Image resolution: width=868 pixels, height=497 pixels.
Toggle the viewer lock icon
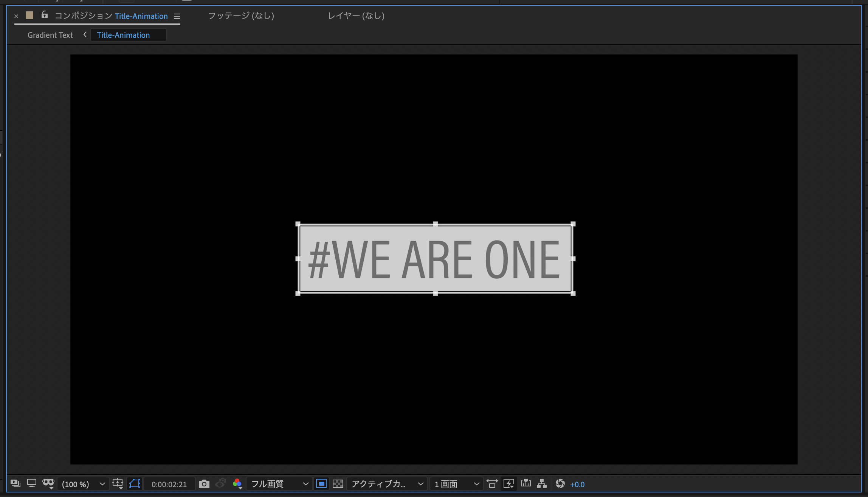pos(45,15)
